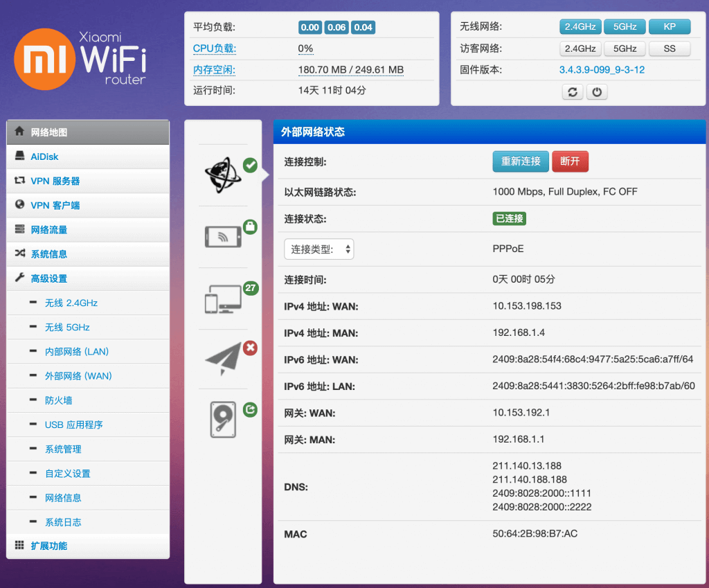Open the USB hard disk icon
The height and width of the screenshot is (588, 709).
point(223,420)
